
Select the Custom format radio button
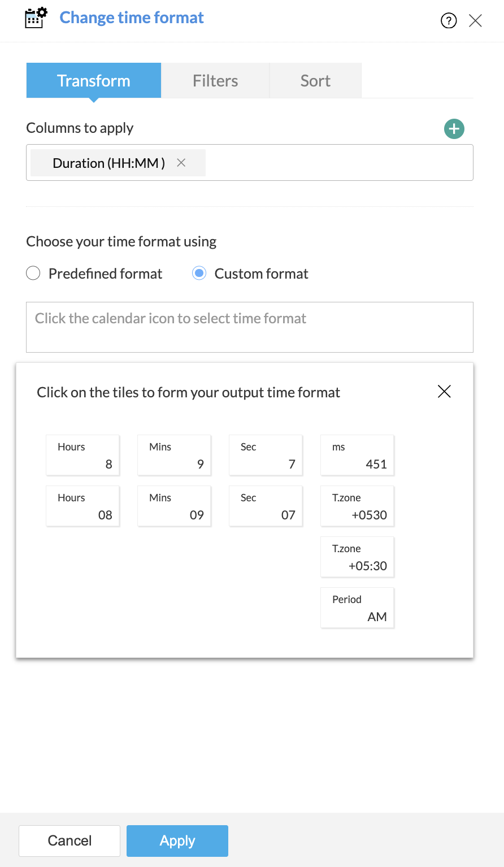pyautogui.click(x=199, y=274)
